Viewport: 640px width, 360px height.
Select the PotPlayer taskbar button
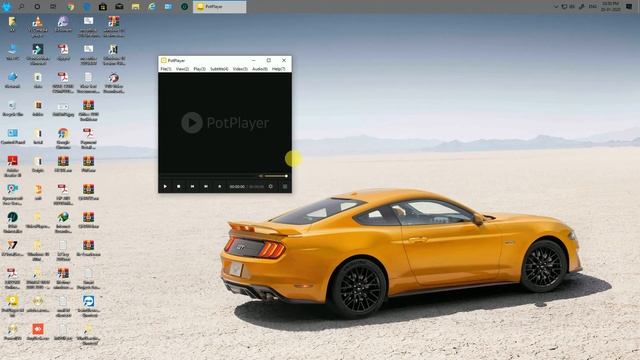[x=220, y=7]
